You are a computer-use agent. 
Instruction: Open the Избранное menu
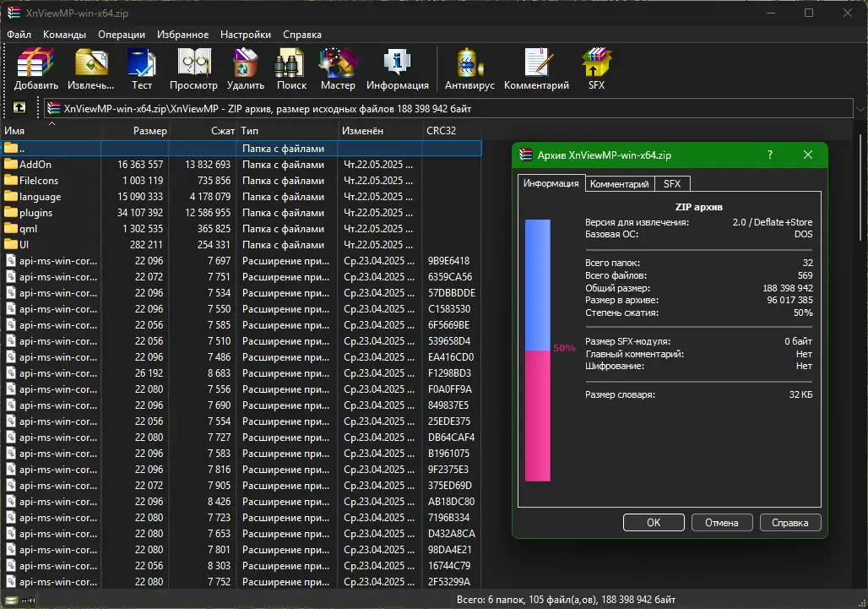pos(182,35)
